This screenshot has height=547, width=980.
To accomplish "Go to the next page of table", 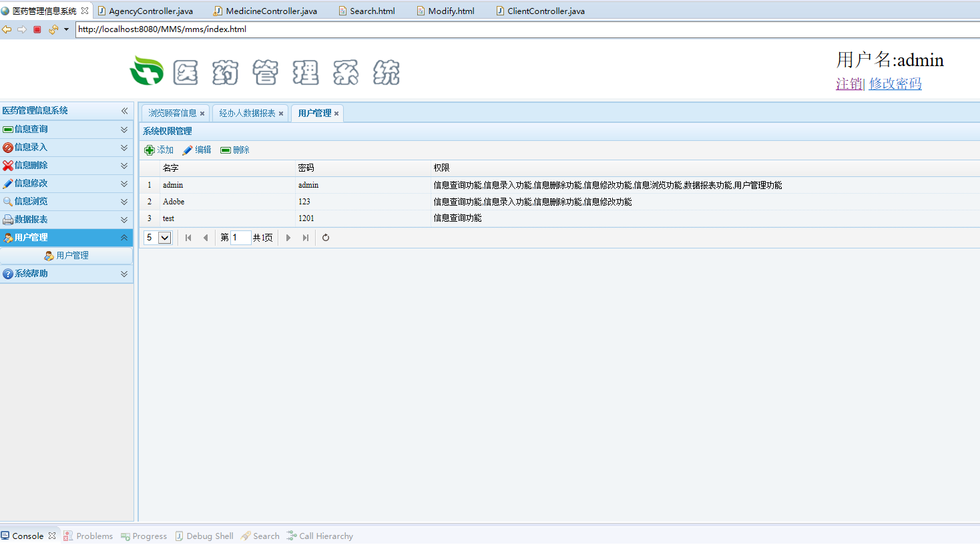I will coord(288,238).
